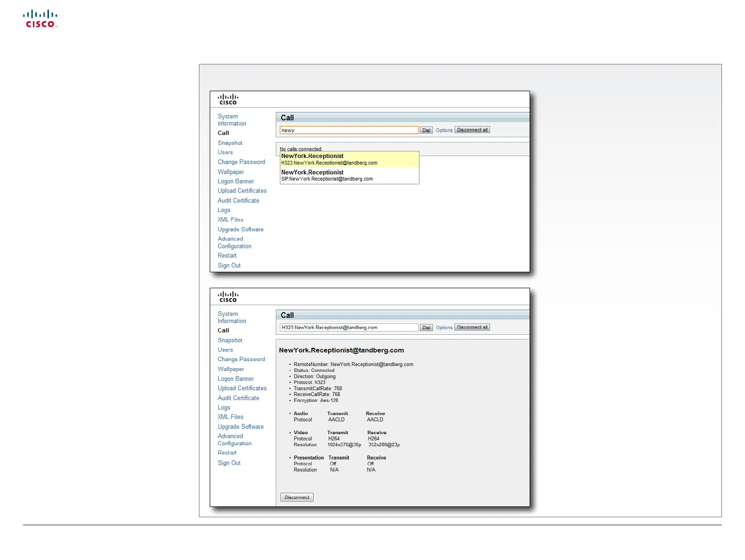This screenshot has width=745, height=560.
Task: Click 'Encryption: Aes-128' line
Action: tap(316, 401)
